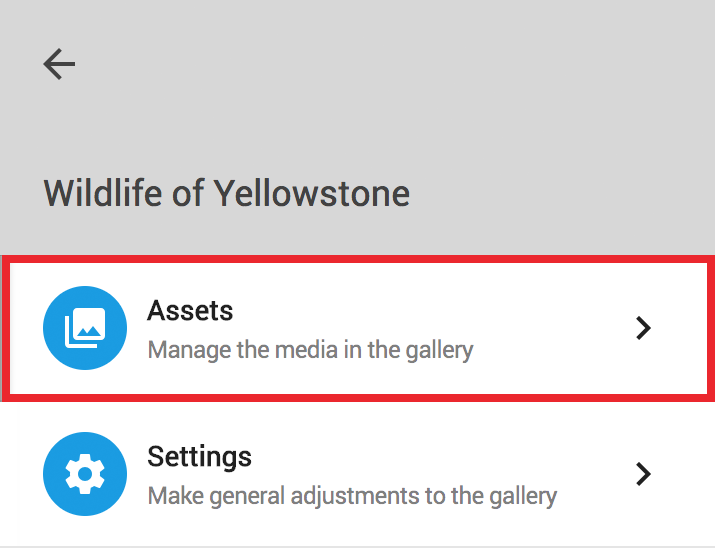Select 'Manage the media in the gallery'

(x=311, y=351)
